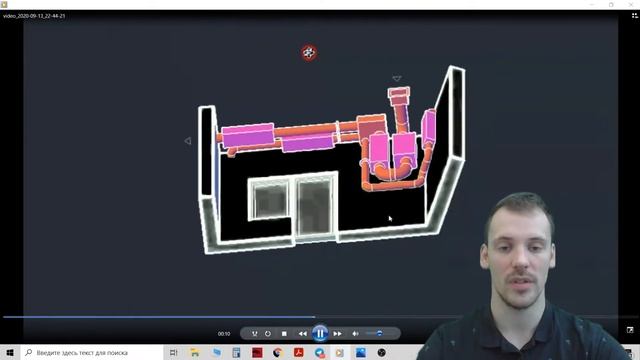Image resolution: width=640 pixels, height=360 pixels.
Task: Stop video playback with the square button
Action: pos(284,333)
